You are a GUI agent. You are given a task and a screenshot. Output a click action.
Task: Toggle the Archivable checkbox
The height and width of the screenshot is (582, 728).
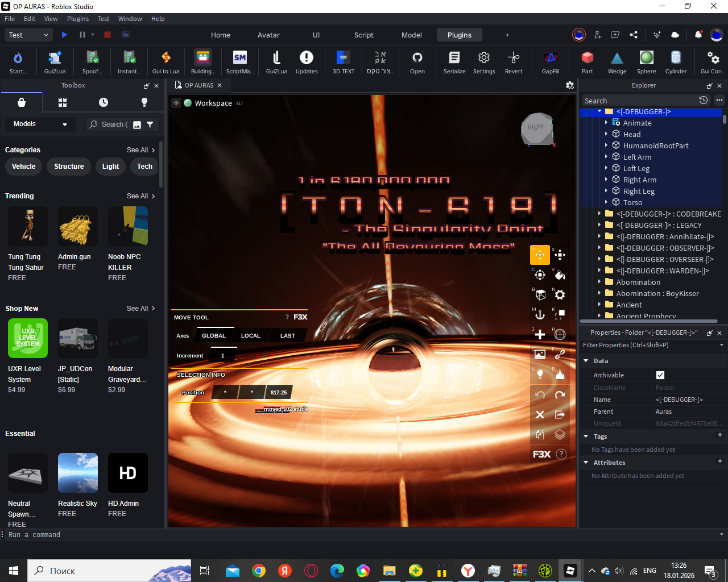click(x=660, y=375)
